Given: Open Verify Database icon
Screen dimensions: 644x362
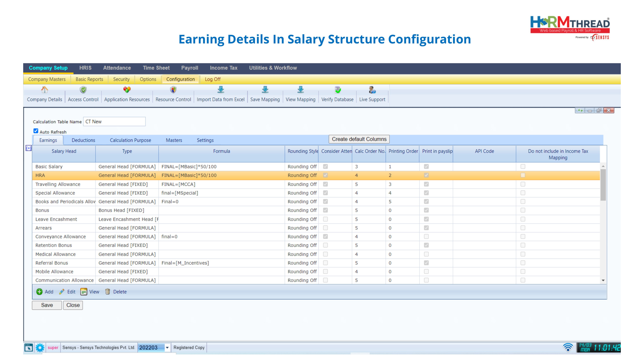Looking at the screenshot, I should [337, 90].
